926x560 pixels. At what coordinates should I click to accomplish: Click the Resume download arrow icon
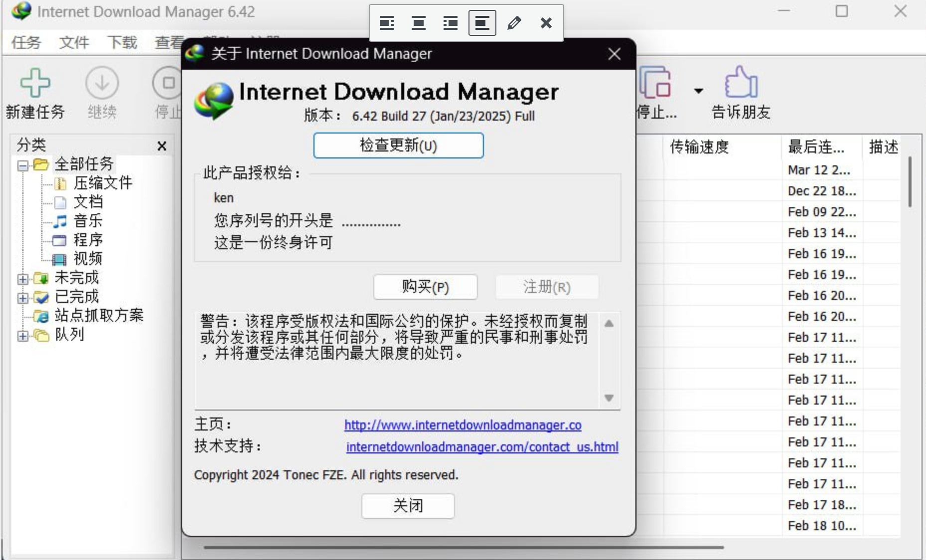[x=102, y=83]
